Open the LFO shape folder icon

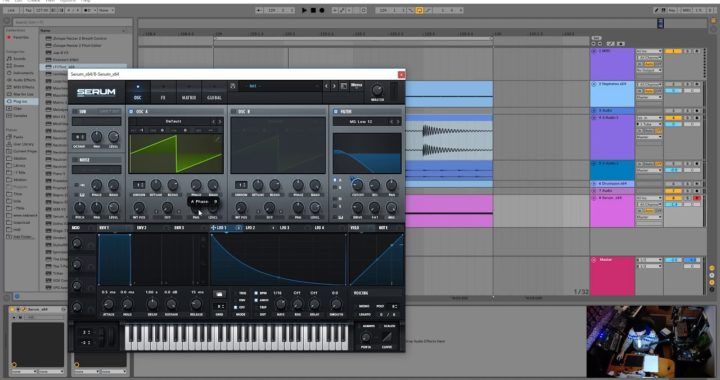click(x=219, y=294)
